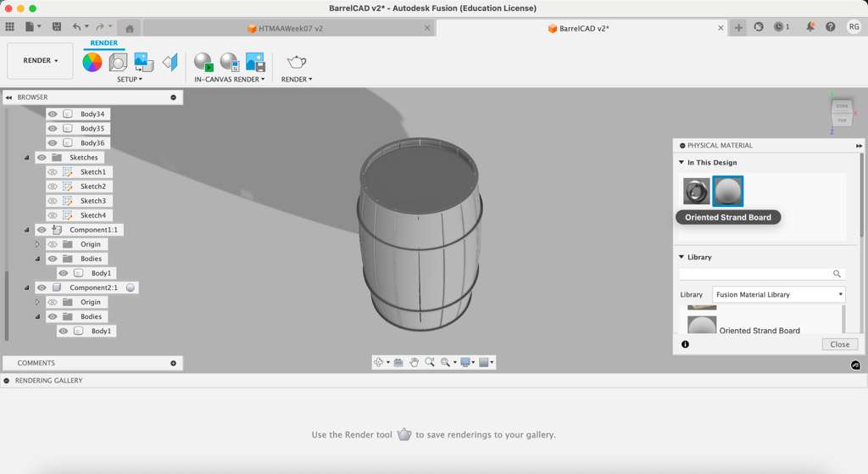The image size is (868, 474).
Task: Open the Appearance color wheel tool
Action: (x=92, y=62)
